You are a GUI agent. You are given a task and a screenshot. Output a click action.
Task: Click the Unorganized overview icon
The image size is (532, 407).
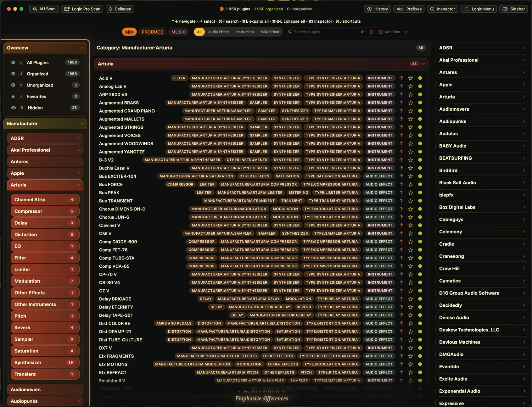(13, 85)
